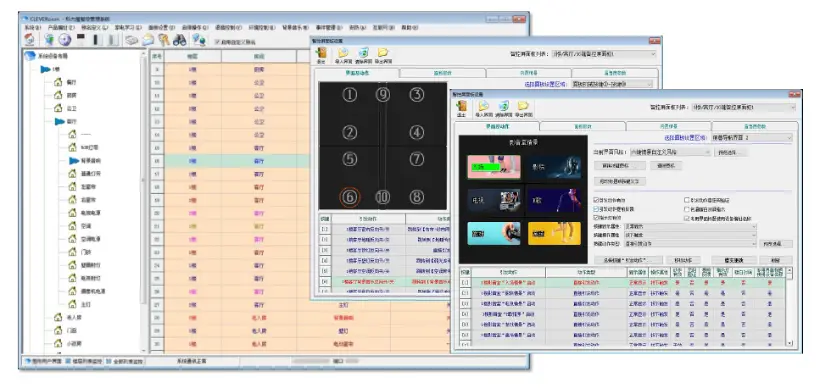The image size is (830, 388).
Task: Enable the top unchecked checkbox in right column
Action: click(x=687, y=201)
